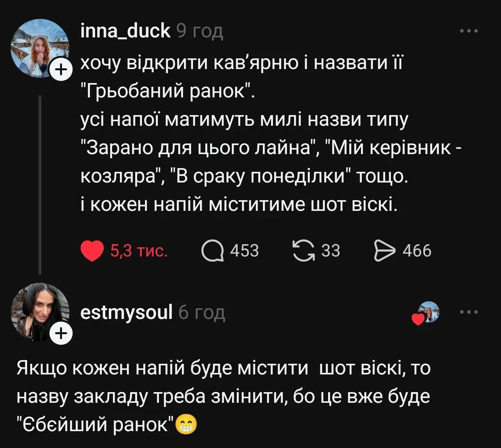The height and width of the screenshot is (448, 501).
Task: Like inna_duck's post with the heart icon
Action: (92, 250)
